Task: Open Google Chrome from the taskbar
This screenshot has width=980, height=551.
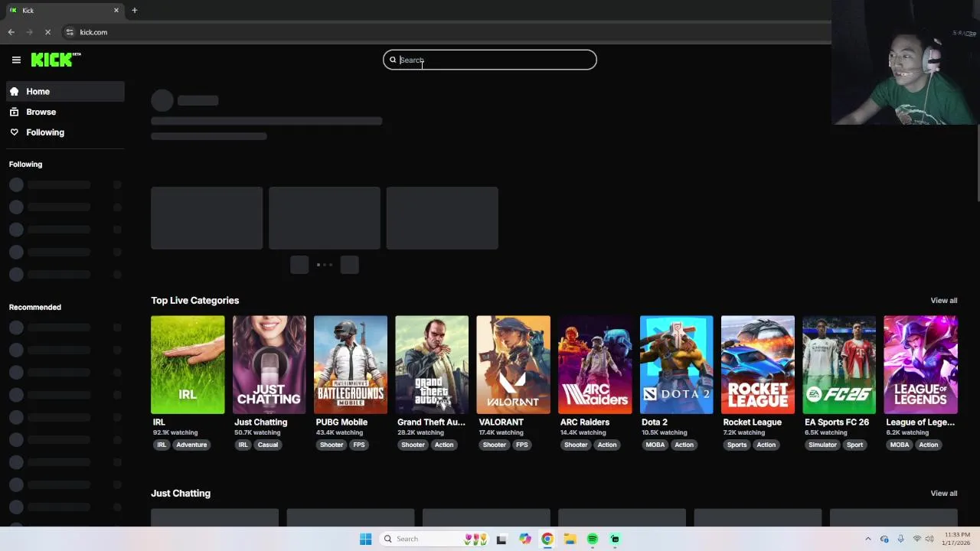Action: coord(547,539)
